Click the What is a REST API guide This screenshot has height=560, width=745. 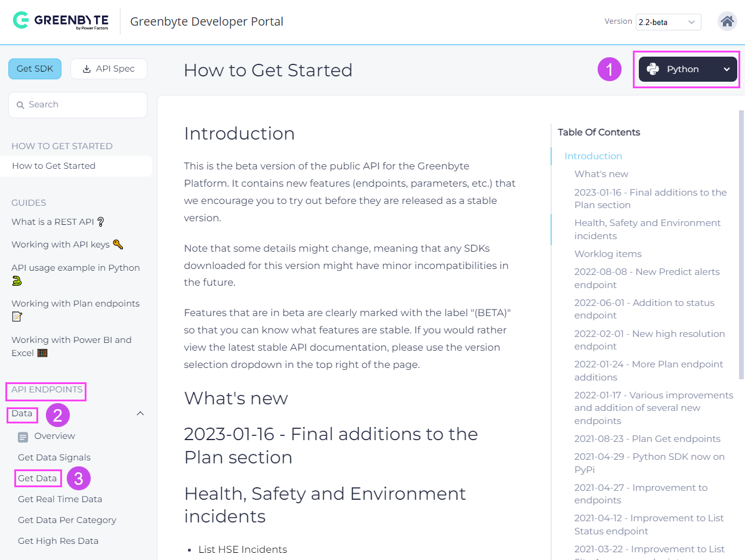[x=52, y=221]
